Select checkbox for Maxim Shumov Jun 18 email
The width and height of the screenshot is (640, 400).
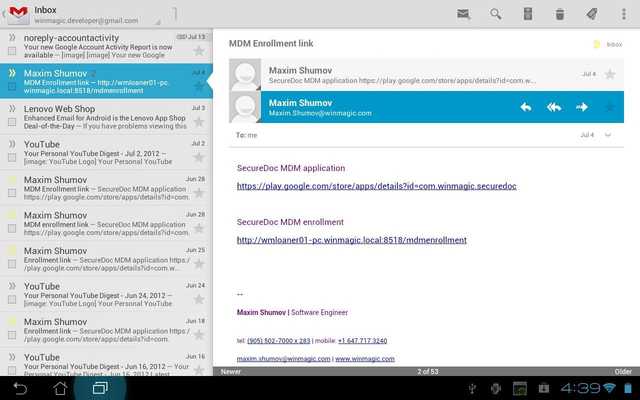coord(12,335)
